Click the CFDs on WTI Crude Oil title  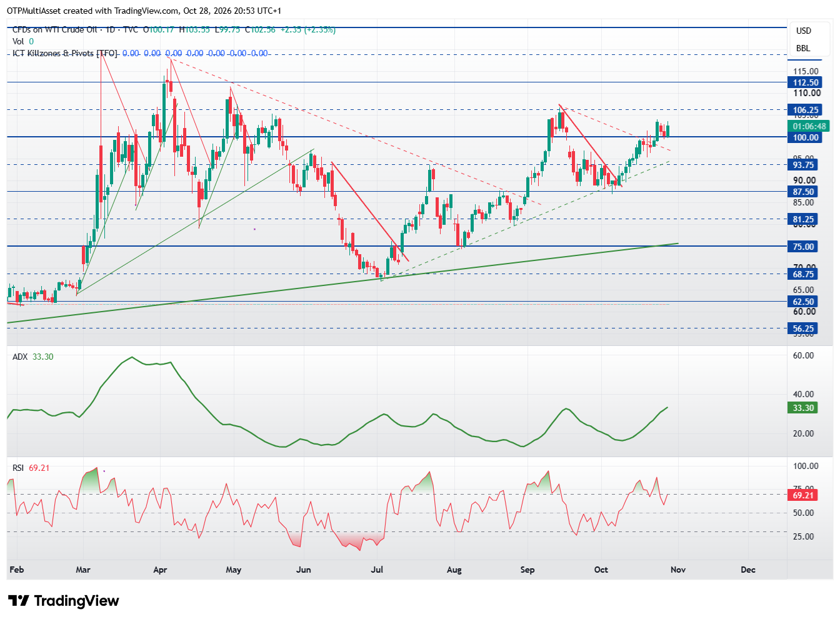tap(55, 29)
